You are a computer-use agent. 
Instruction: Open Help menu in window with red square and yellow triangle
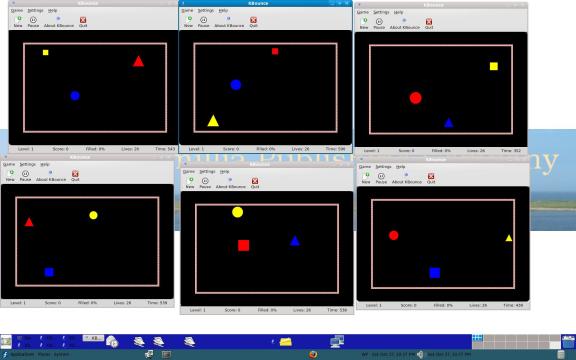click(x=223, y=11)
